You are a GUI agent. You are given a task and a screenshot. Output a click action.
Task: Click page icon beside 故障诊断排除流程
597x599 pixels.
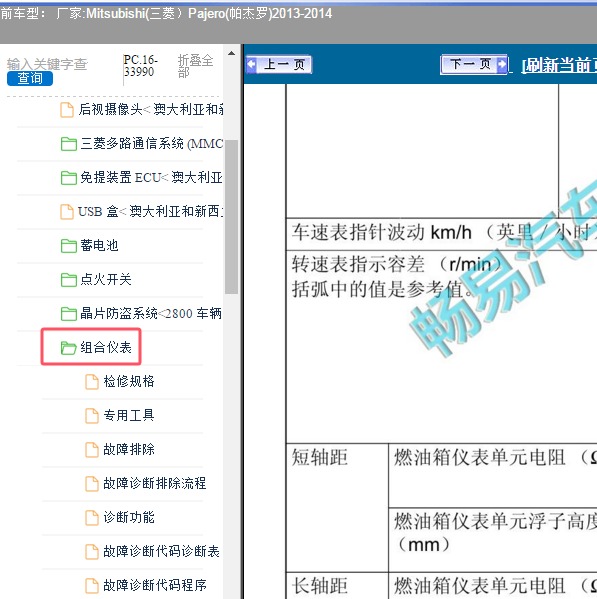point(91,484)
